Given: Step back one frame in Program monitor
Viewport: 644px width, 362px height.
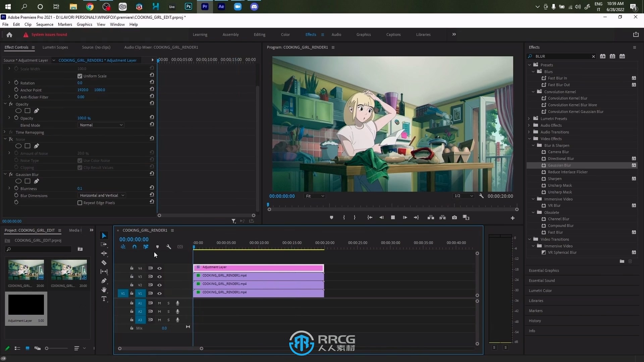Looking at the screenshot, I should (x=381, y=218).
